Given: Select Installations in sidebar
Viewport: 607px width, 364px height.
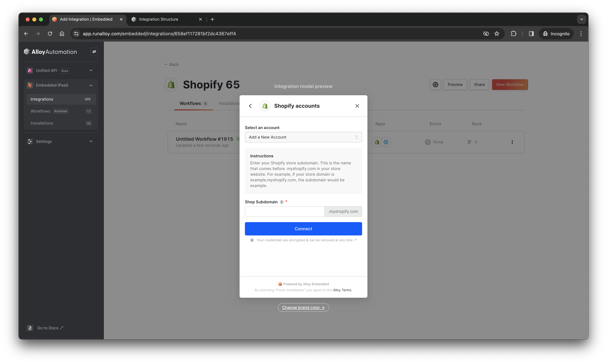Looking at the screenshot, I should coord(61,123).
